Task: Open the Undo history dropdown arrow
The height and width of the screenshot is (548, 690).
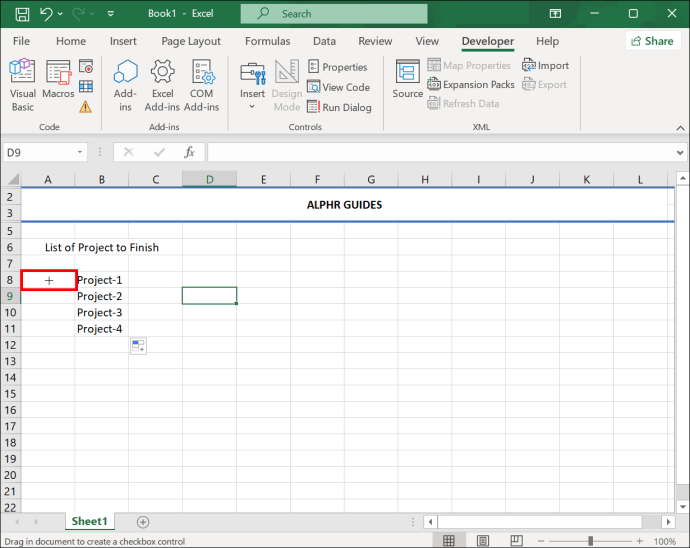Action: 60,14
